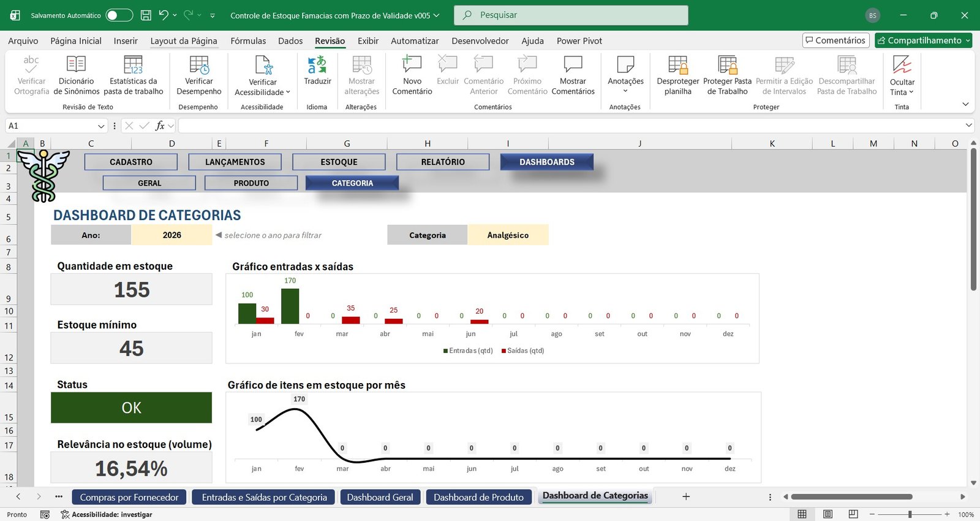Go to Comentário Anterior
Screen dimensions: 980x521
484,75
